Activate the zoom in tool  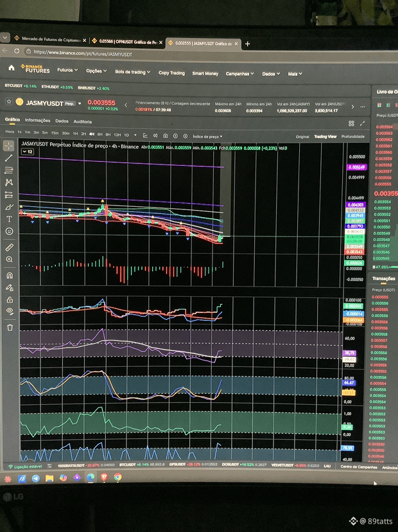click(x=10, y=260)
